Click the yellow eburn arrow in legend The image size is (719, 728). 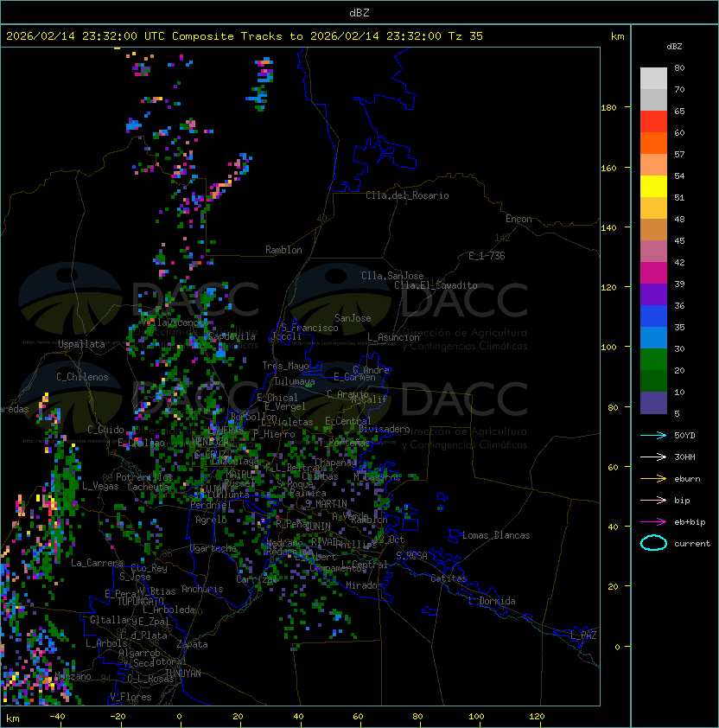[x=653, y=479]
